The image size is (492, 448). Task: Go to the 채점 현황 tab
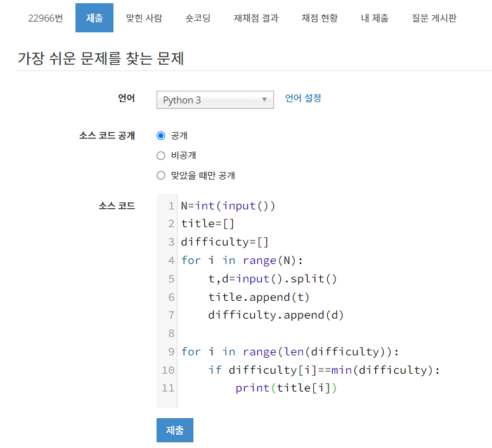tap(320, 18)
